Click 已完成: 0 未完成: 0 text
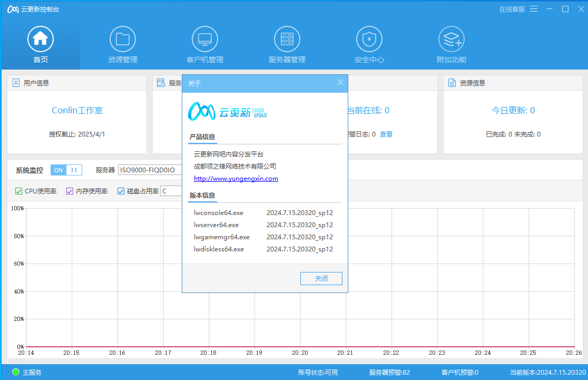Screen dimensions: 588x380 (x=513, y=134)
